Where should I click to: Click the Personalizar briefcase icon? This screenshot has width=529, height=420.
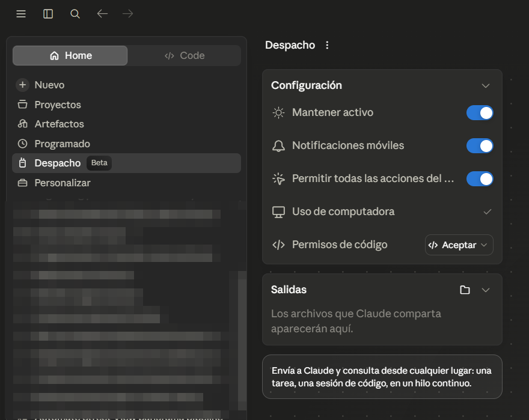tap(23, 183)
